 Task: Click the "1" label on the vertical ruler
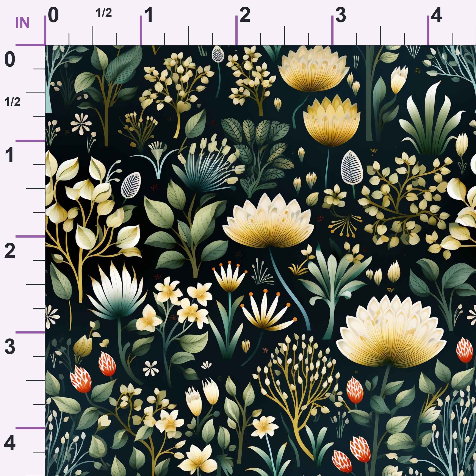(x=10, y=155)
